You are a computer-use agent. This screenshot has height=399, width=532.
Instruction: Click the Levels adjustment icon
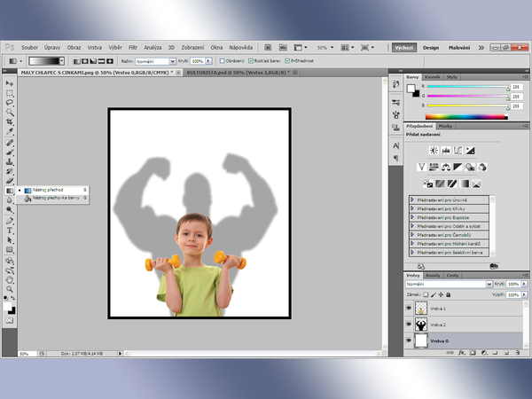pos(447,152)
